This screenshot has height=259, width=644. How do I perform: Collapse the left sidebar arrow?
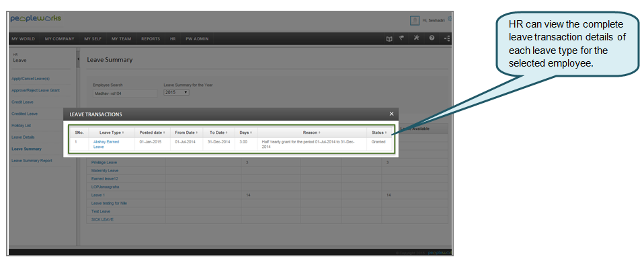[78, 59]
